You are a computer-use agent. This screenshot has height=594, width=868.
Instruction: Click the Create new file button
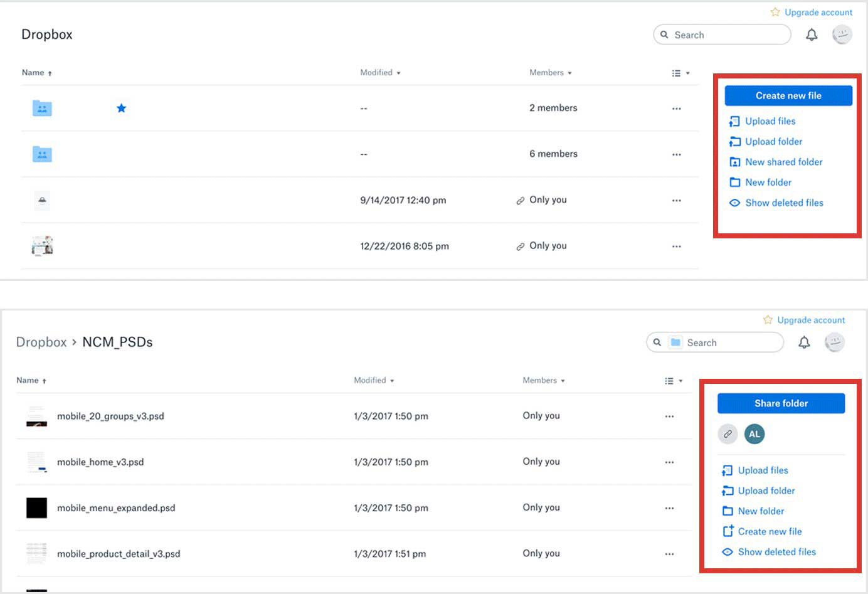click(x=788, y=95)
